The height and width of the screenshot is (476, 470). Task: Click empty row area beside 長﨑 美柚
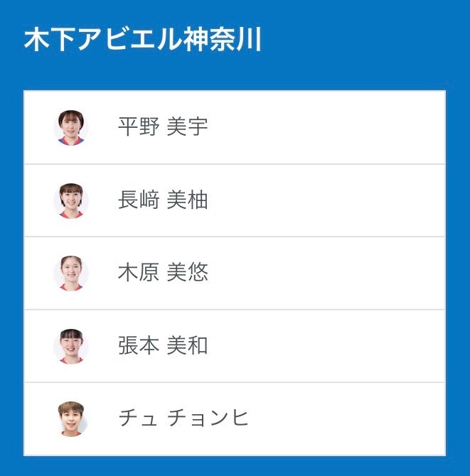(x=327, y=201)
